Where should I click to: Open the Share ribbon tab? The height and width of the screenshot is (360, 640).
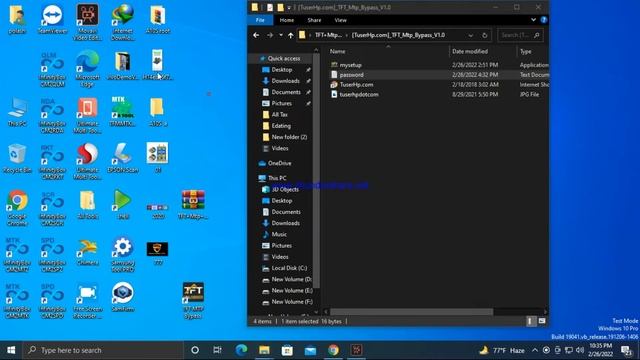(314, 20)
